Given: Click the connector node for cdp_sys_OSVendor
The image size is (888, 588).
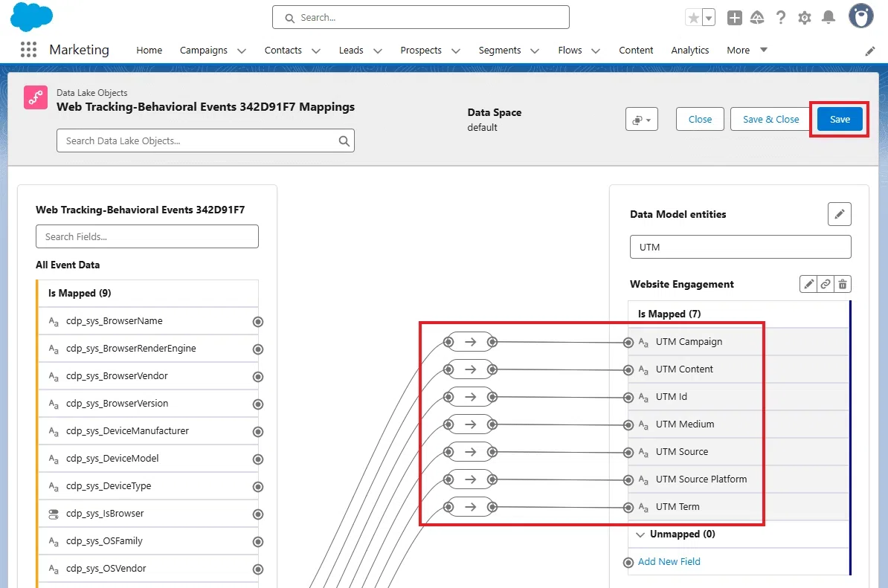Looking at the screenshot, I should click(x=257, y=569).
